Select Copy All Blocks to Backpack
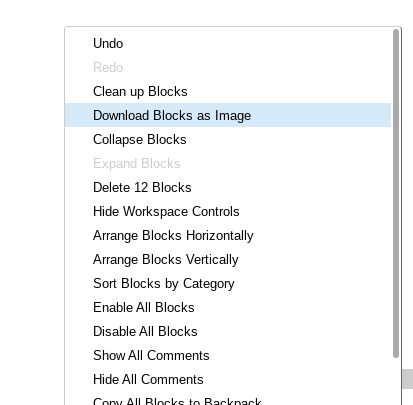413x405 pixels. point(228,399)
